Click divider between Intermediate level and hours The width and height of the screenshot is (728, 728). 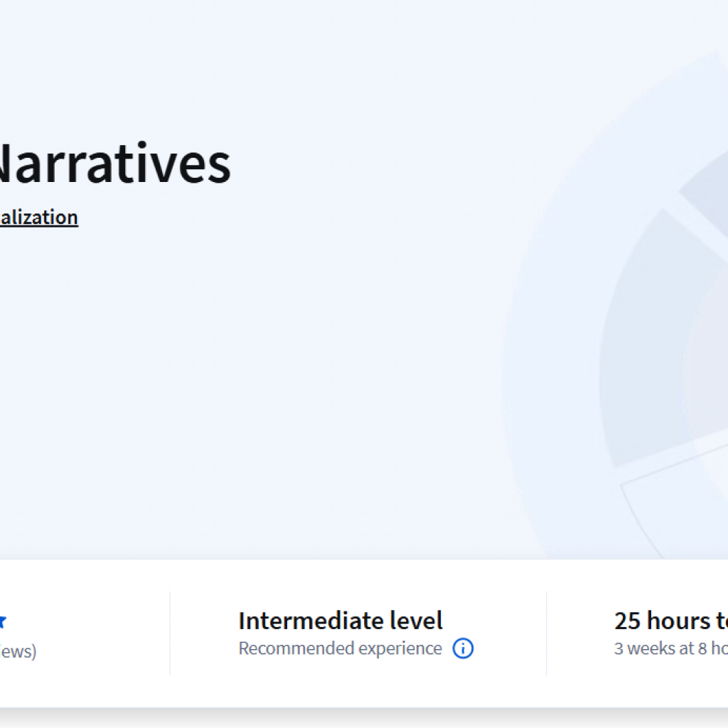pos(546,633)
